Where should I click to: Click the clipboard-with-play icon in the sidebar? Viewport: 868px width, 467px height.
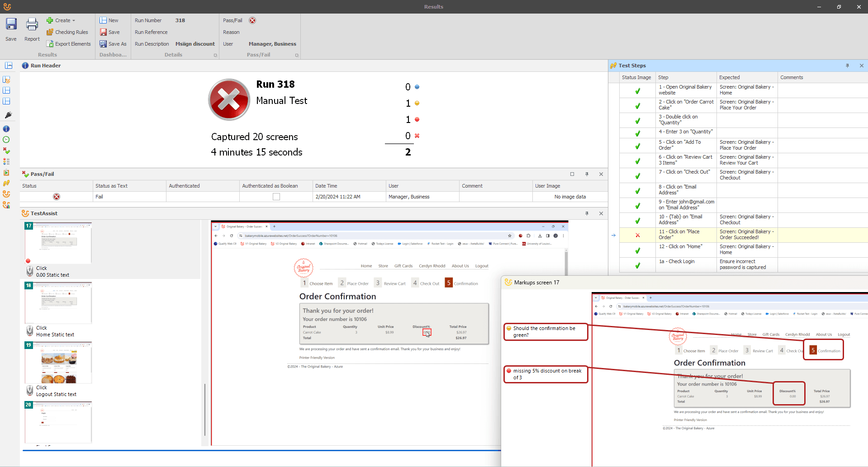coord(6,172)
